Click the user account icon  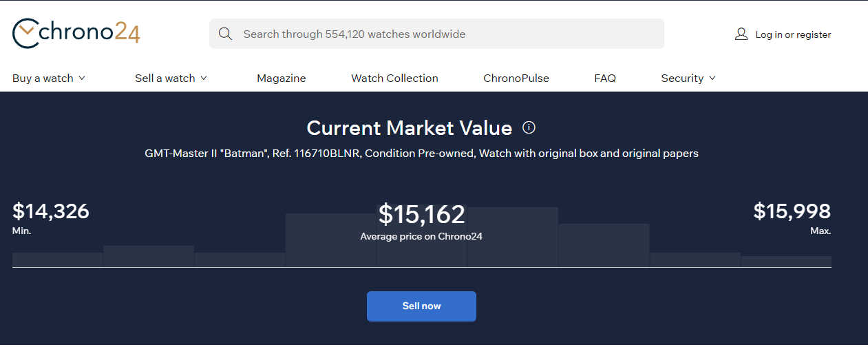[741, 34]
